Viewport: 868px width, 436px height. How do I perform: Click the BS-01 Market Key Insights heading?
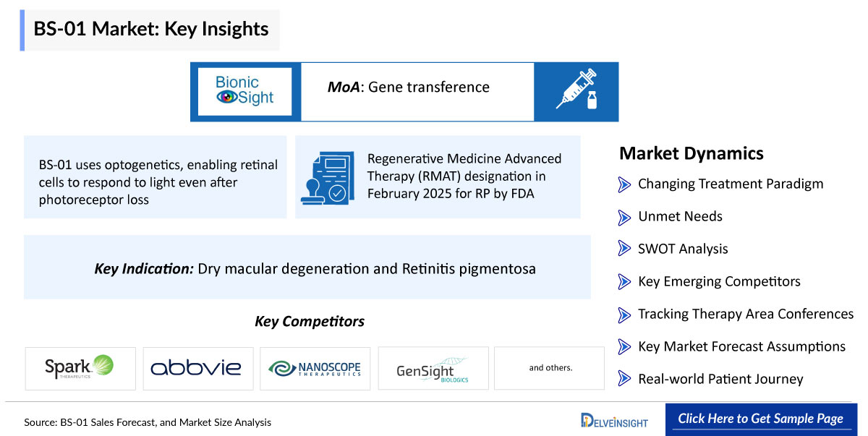pos(150,30)
